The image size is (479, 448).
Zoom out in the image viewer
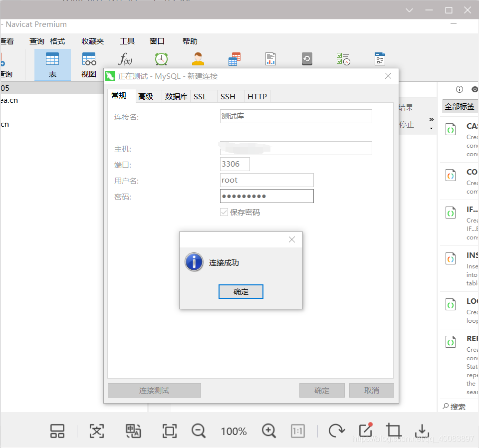coord(199,431)
